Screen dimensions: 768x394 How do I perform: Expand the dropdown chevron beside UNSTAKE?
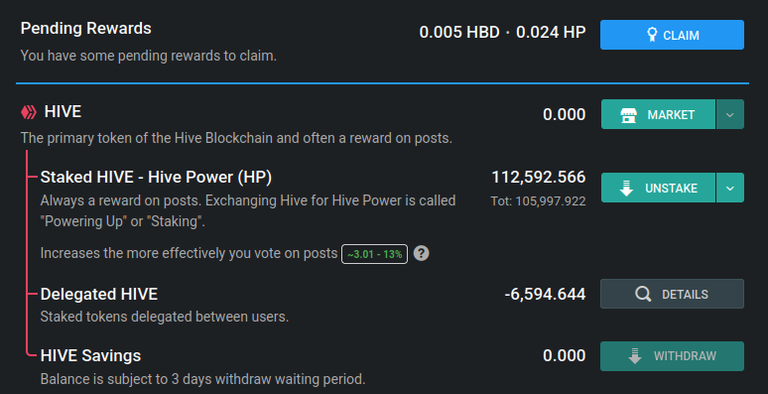tap(730, 188)
